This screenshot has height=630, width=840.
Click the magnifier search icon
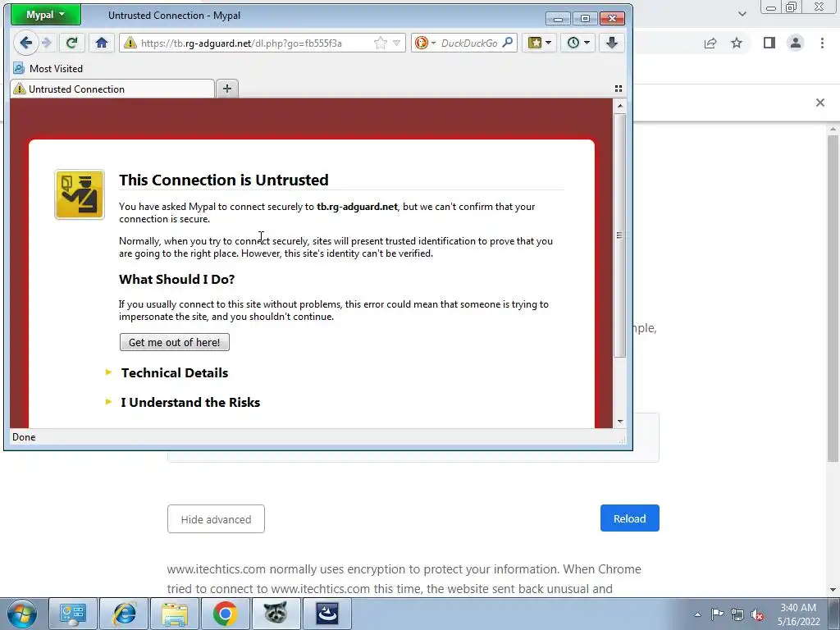coord(507,43)
